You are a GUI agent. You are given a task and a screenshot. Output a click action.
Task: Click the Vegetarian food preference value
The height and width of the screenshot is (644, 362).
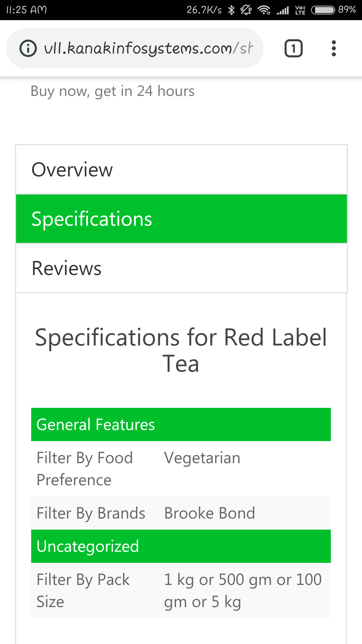[x=202, y=458]
